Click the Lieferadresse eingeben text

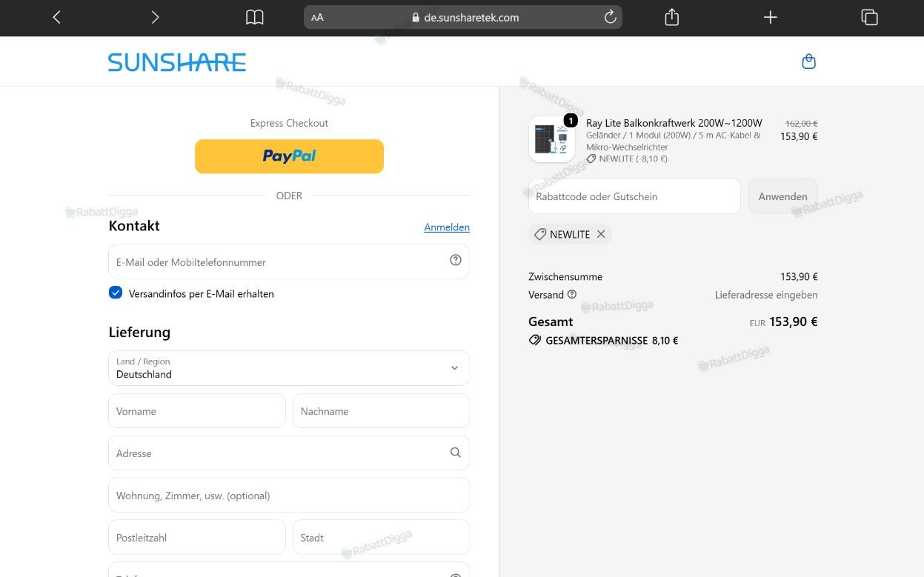766,295
